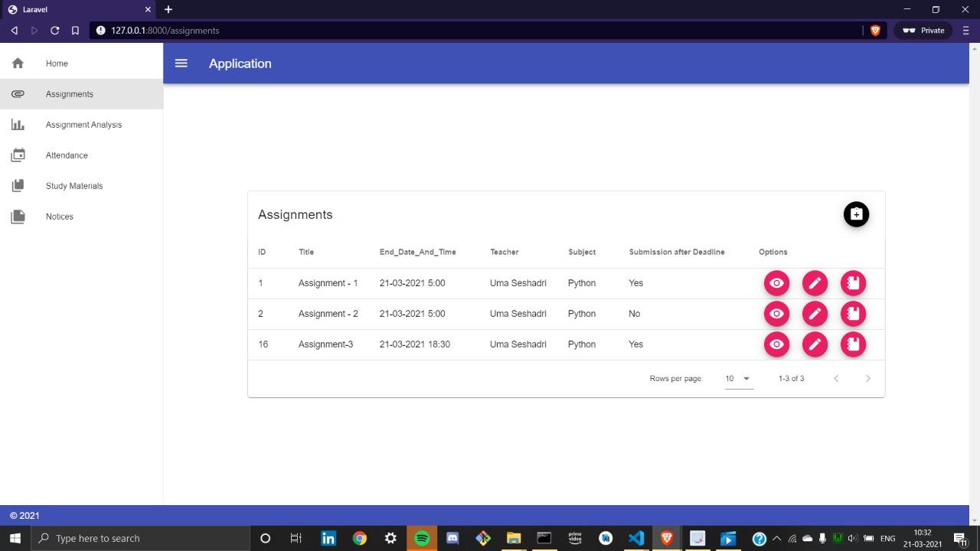
Task: Open Visual Studio Code from taskbar
Action: pyautogui.click(x=636, y=538)
